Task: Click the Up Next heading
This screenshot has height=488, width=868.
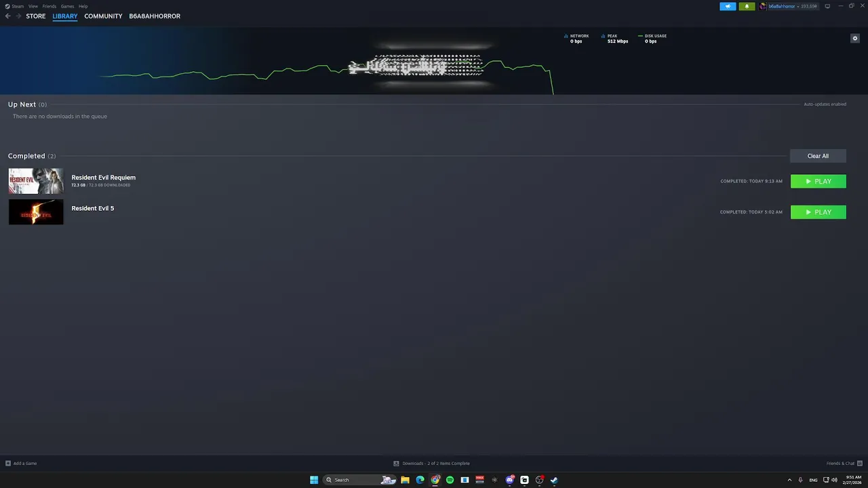Action: coord(22,104)
